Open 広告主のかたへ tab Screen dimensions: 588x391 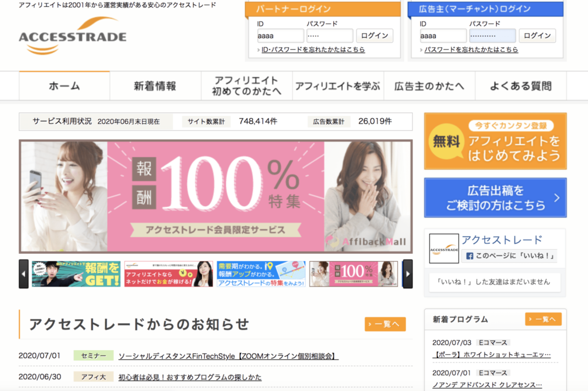(430, 86)
